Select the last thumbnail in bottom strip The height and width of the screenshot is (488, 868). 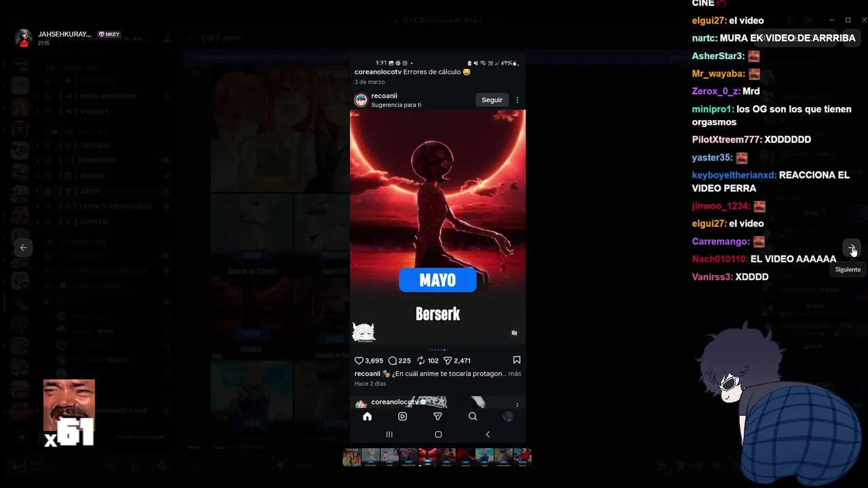pos(522,457)
